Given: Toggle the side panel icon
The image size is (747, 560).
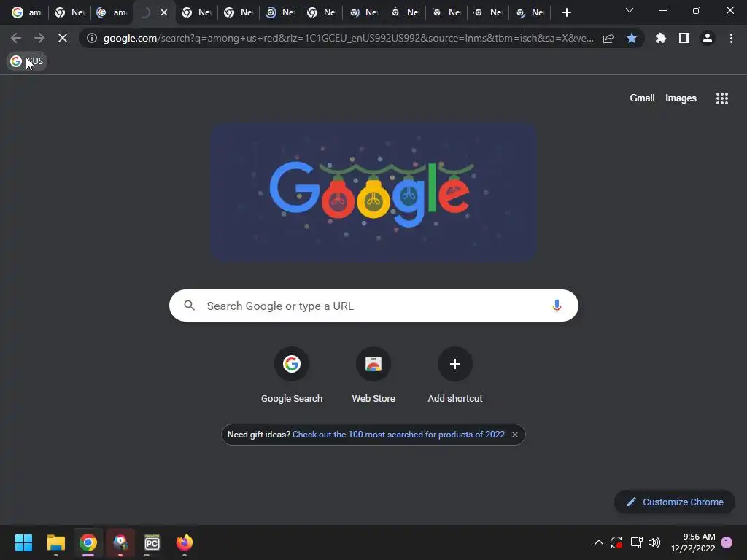Looking at the screenshot, I should coord(684,38).
